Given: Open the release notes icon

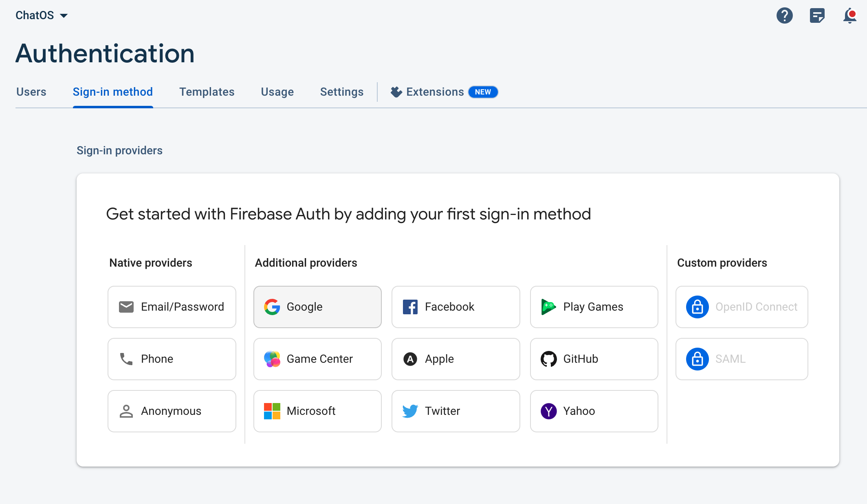Looking at the screenshot, I should (x=817, y=15).
